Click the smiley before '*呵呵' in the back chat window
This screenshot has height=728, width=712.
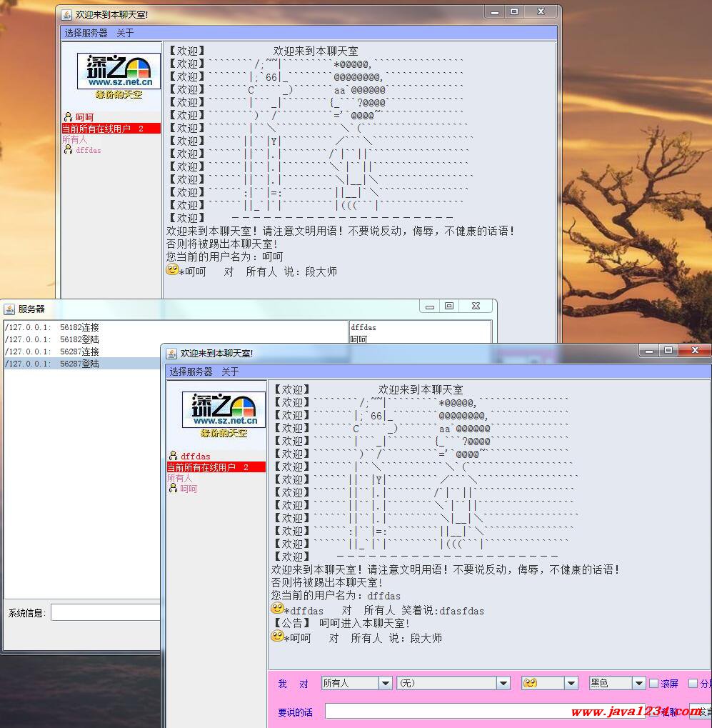point(172,270)
